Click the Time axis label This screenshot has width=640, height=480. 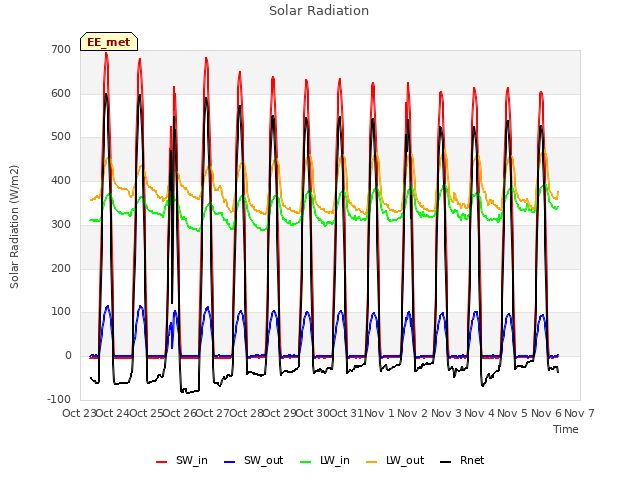tap(566, 429)
